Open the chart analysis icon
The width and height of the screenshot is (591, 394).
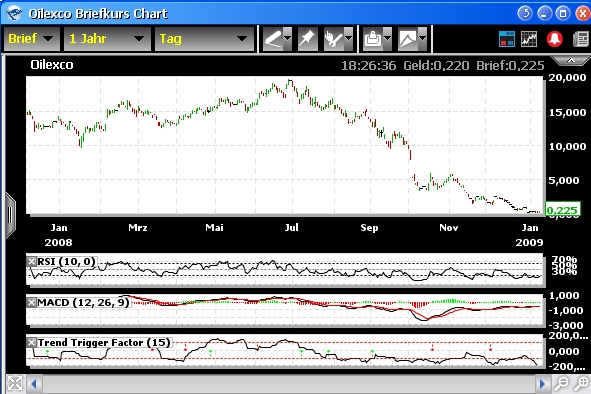point(529,39)
